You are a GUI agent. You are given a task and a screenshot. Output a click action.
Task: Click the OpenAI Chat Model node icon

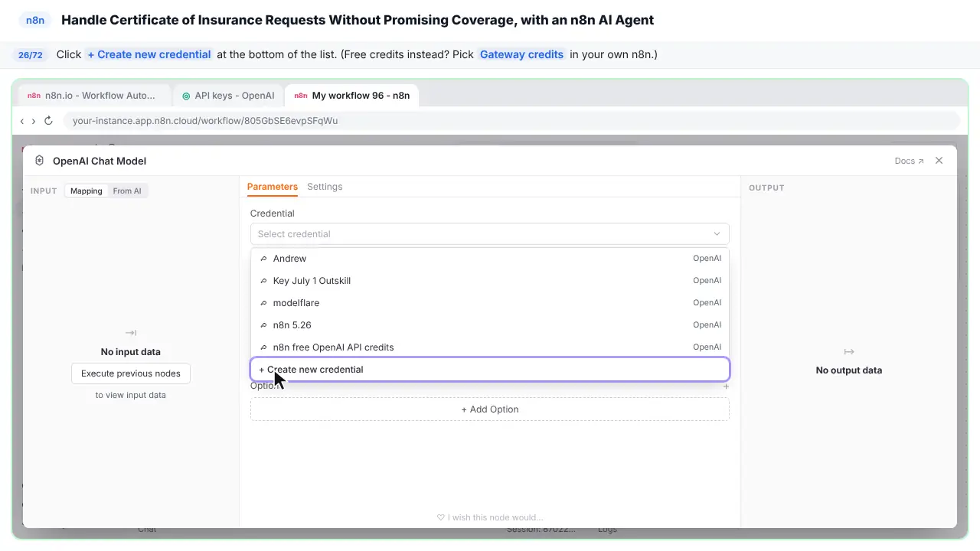[x=39, y=161]
